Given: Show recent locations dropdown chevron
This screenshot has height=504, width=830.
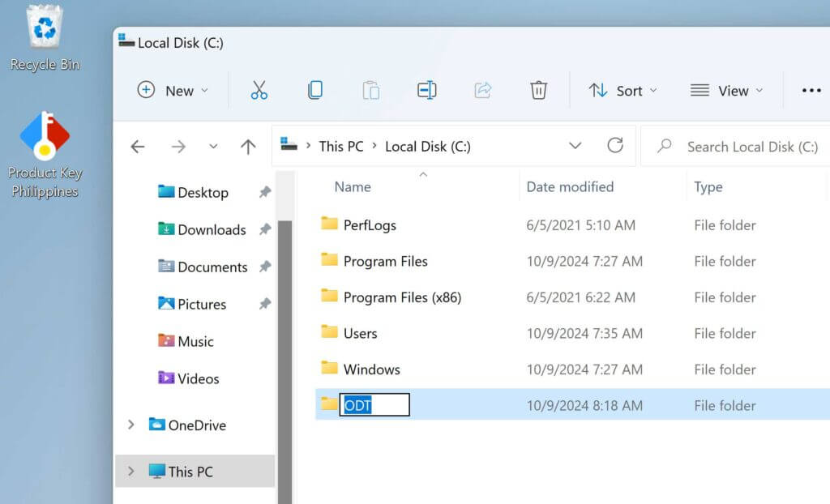Looking at the screenshot, I should tap(213, 147).
